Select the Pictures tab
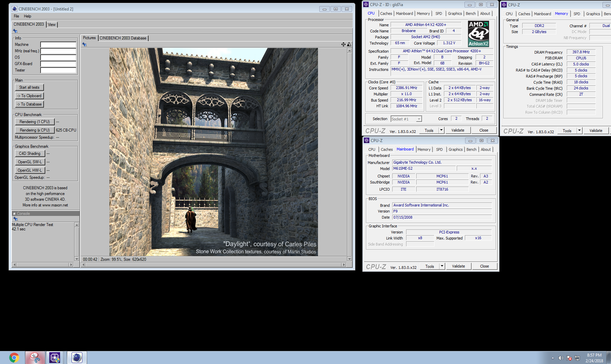 click(89, 38)
